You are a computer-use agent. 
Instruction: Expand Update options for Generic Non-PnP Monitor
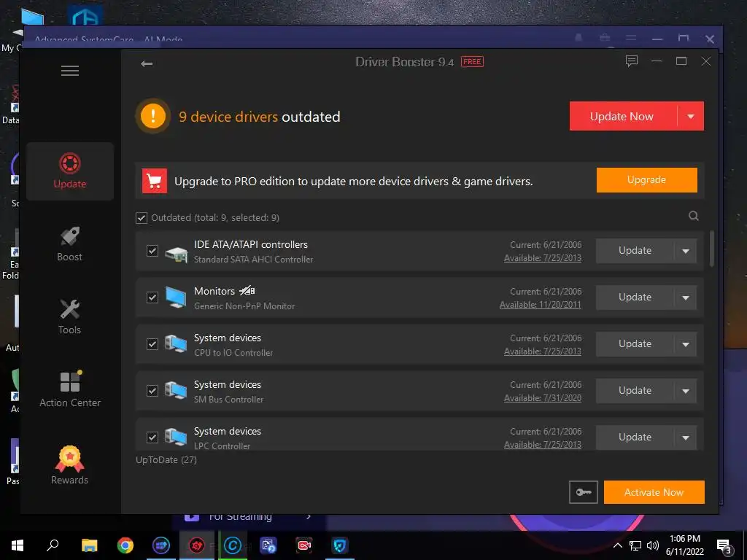(686, 297)
